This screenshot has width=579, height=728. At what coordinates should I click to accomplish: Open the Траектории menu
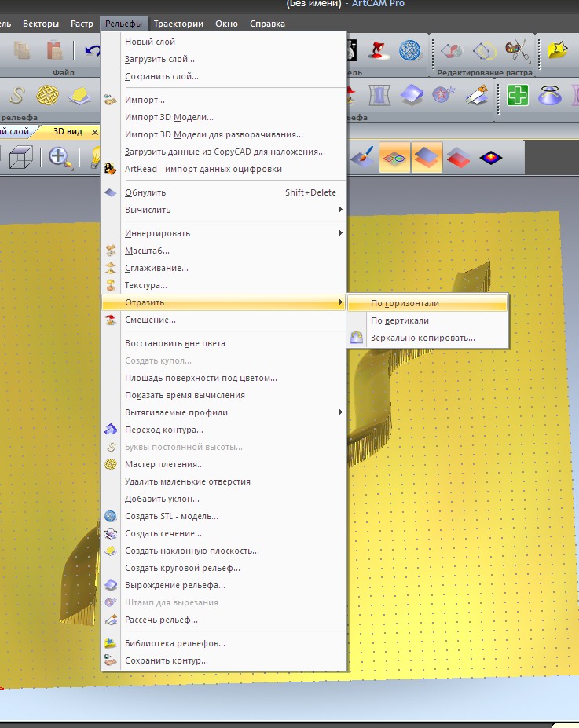pos(178,24)
